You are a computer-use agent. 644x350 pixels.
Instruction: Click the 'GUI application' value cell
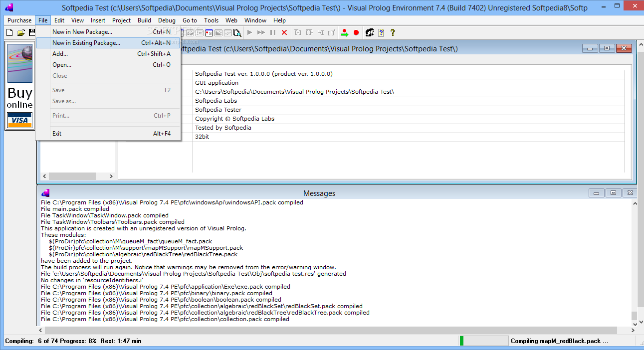pyautogui.click(x=409, y=83)
